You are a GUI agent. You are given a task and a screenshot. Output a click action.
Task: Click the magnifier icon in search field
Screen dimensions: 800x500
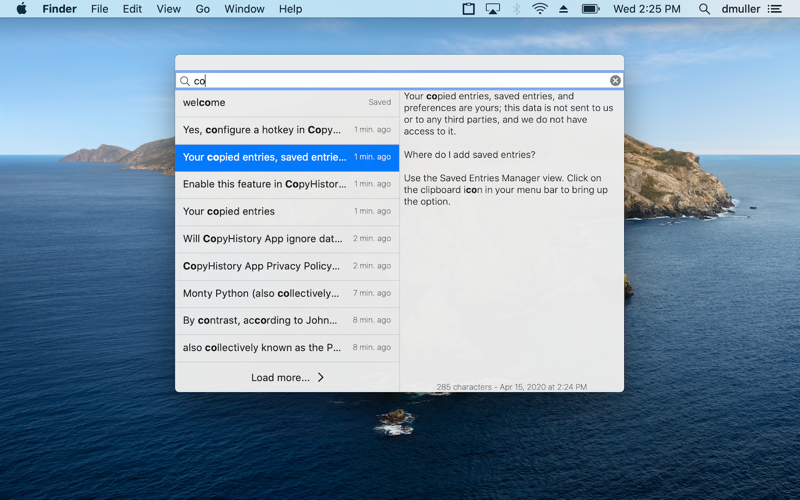(x=185, y=81)
